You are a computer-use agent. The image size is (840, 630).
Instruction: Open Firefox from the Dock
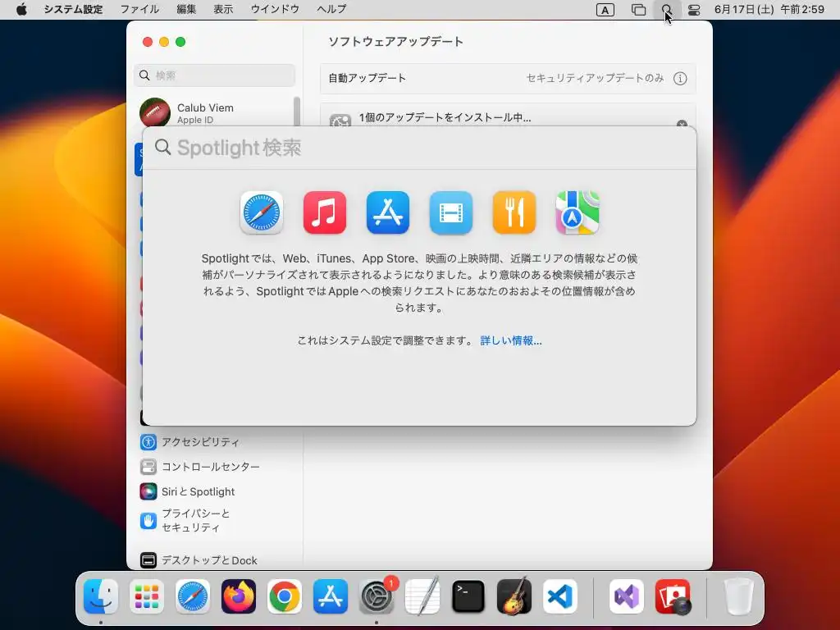[x=239, y=596]
